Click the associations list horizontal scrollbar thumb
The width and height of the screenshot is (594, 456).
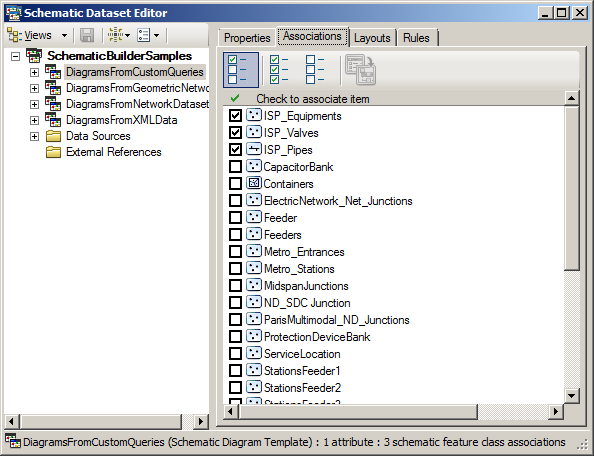(x=358, y=411)
